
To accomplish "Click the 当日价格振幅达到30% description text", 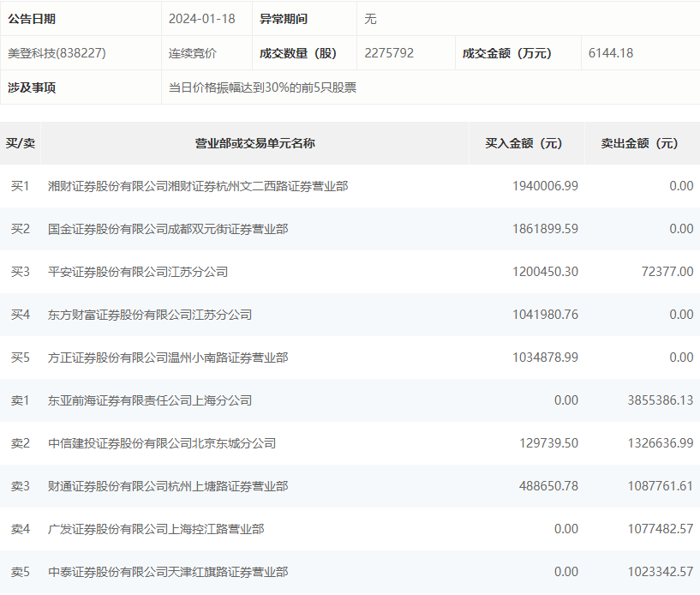I will (262, 87).
